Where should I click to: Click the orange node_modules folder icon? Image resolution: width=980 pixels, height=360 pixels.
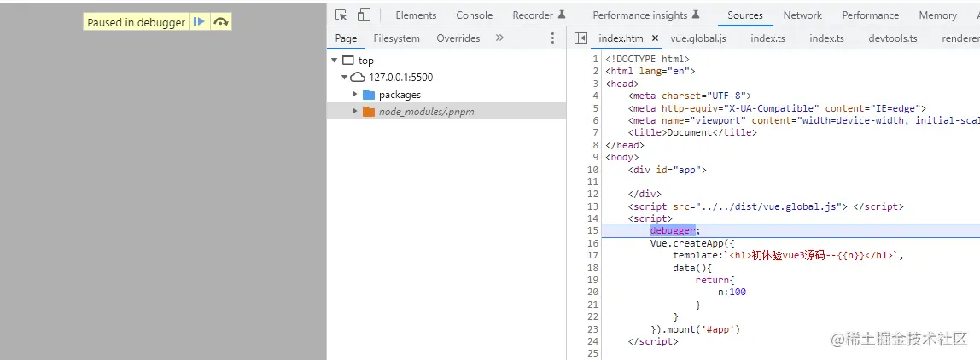(x=369, y=111)
